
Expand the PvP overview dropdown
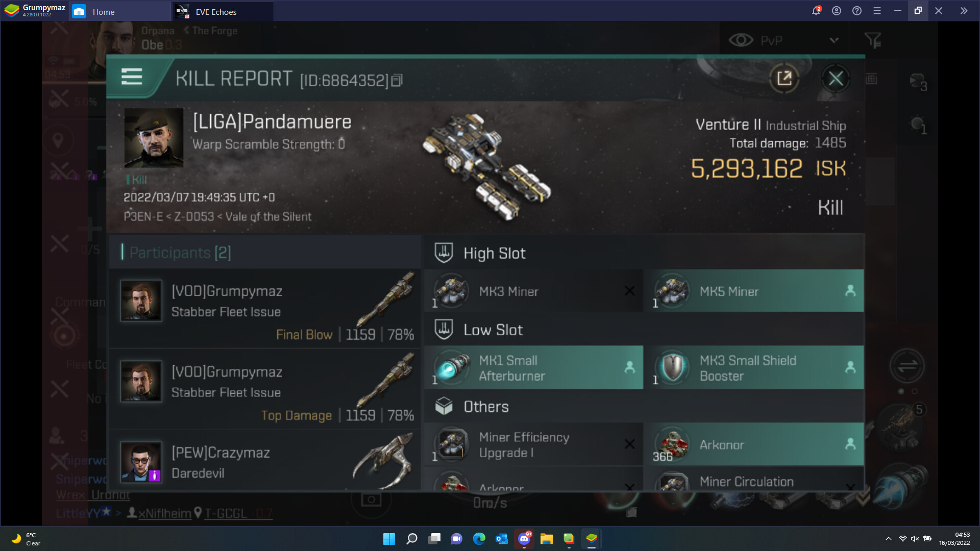pos(834,40)
